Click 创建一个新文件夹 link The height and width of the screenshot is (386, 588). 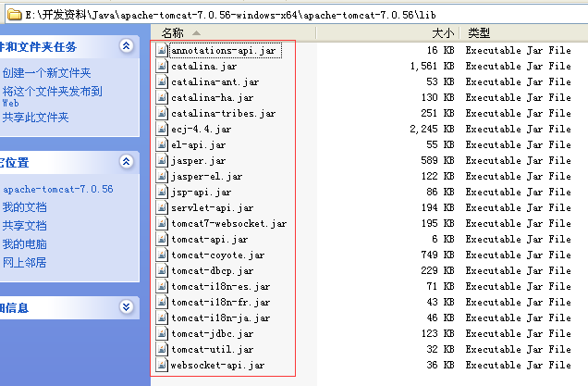click(46, 73)
